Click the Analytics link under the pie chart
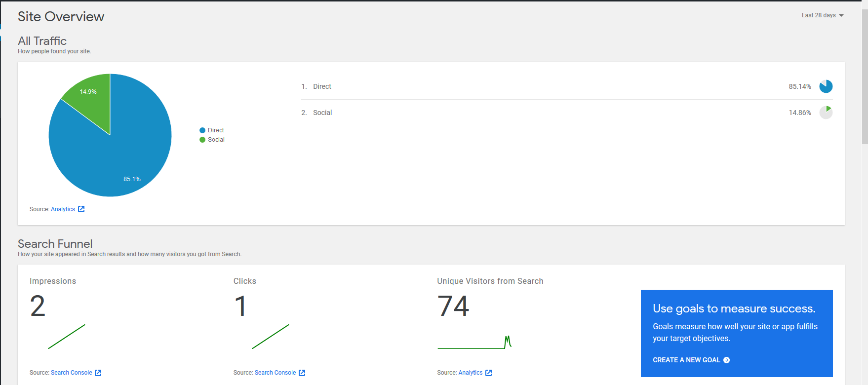Viewport: 868px width, 385px height. [x=63, y=209]
